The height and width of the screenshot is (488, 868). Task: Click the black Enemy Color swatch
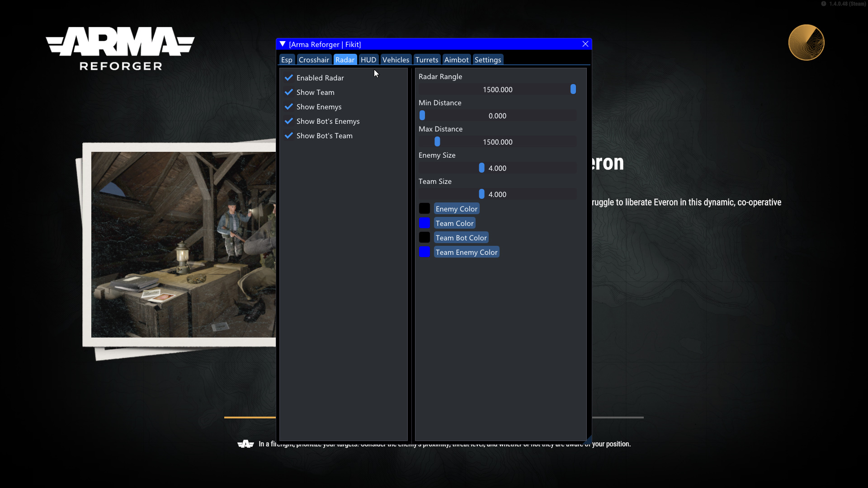425,209
